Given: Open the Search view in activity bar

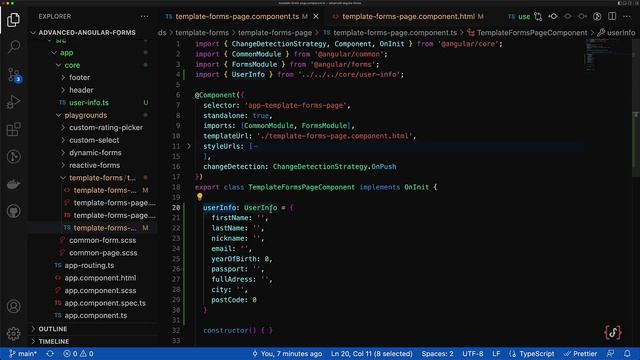Looking at the screenshot, I should click(x=13, y=47).
